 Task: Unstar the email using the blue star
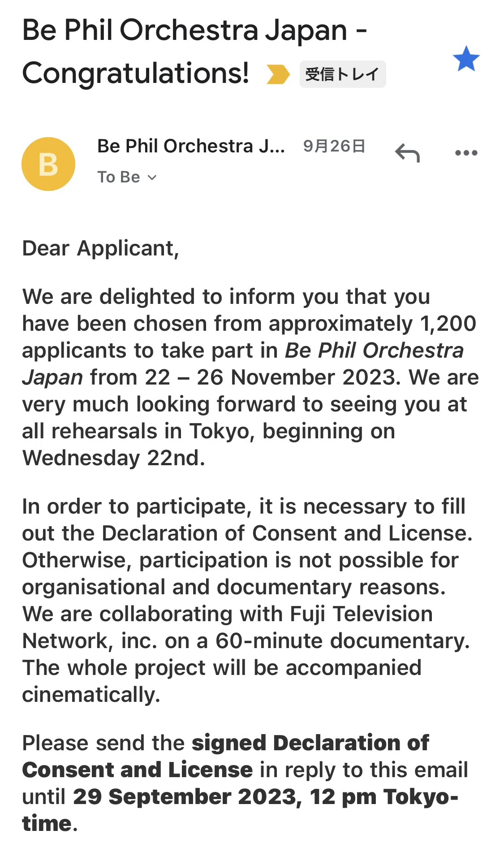tap(466, 59)
